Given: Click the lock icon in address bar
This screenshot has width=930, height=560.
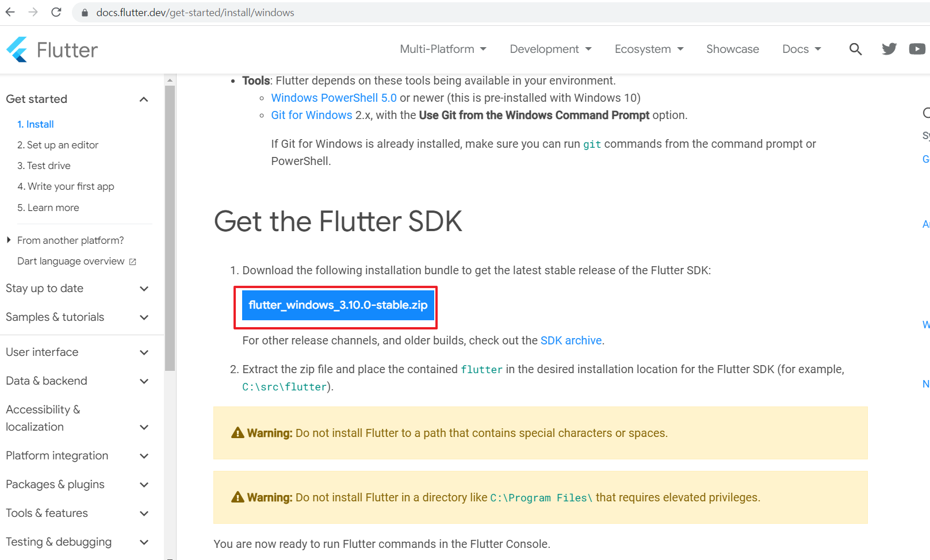Looking at the screenshot, I should click(x=85, y=13).
